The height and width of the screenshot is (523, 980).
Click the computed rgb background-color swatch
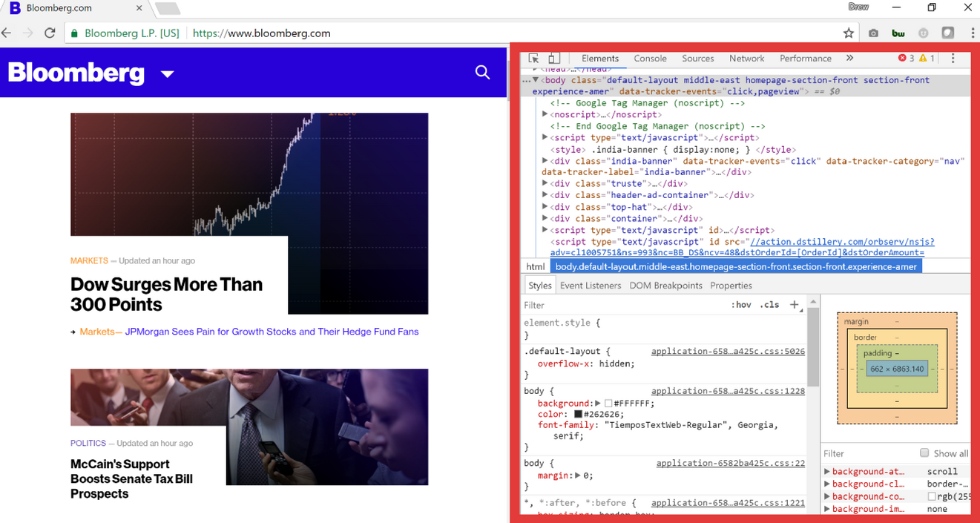(931, 496)
